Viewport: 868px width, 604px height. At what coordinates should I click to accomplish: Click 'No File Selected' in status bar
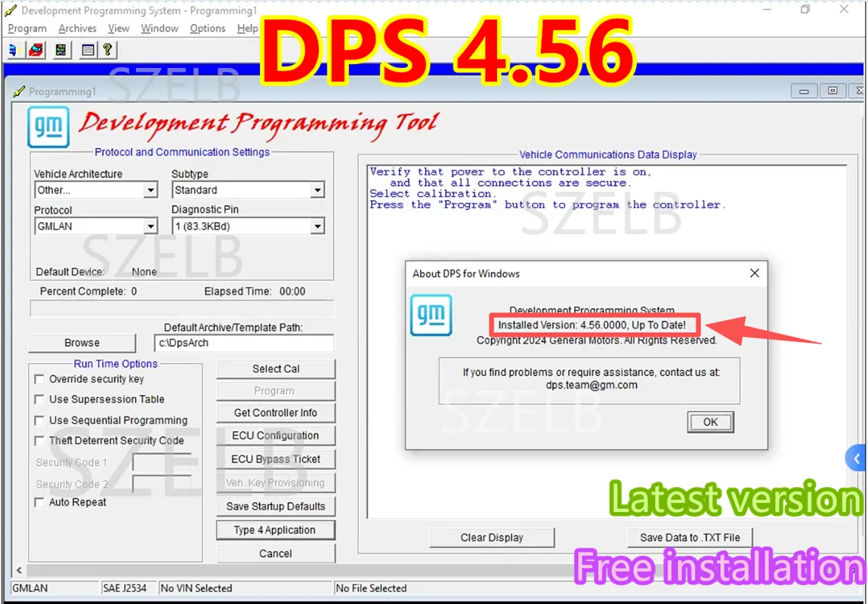tap(371, 588)
